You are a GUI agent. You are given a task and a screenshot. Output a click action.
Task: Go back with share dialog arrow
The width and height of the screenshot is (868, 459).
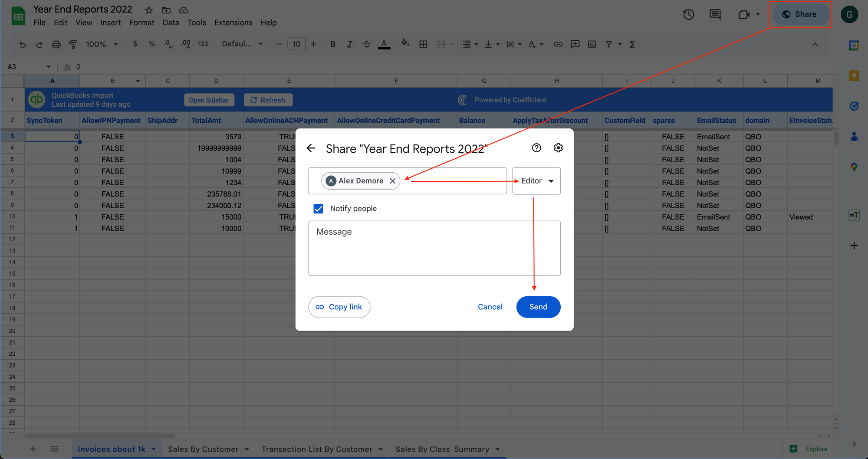311,148
